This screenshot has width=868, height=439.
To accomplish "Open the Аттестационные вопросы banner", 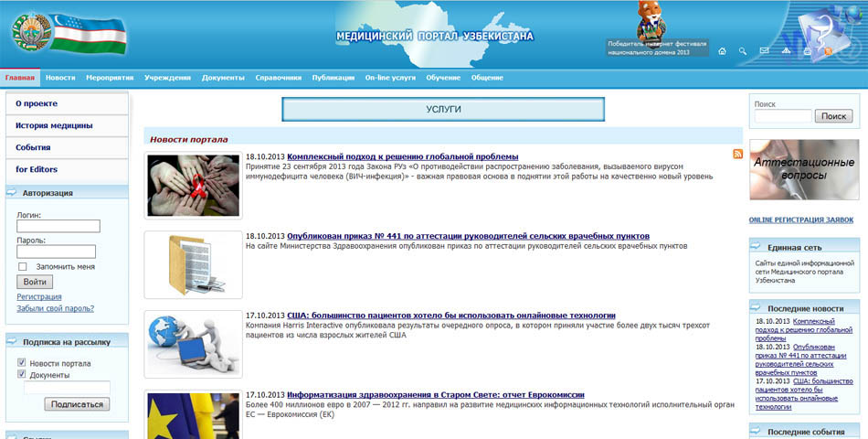I will 803,169.
